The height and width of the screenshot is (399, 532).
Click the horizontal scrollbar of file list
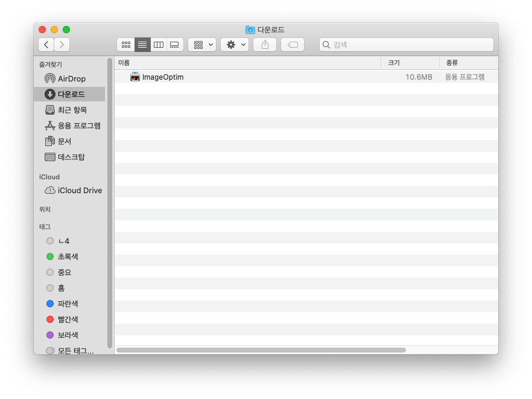click(x=261, y=350)
